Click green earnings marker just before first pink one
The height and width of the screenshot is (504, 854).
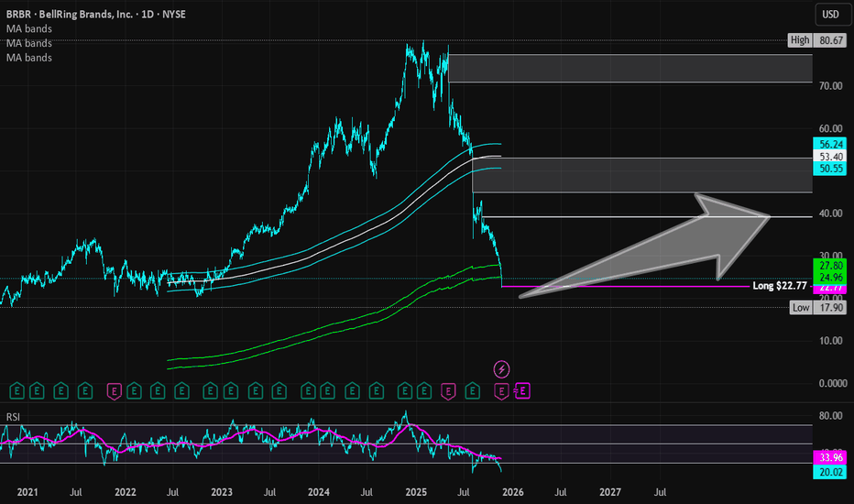(85, 390)
